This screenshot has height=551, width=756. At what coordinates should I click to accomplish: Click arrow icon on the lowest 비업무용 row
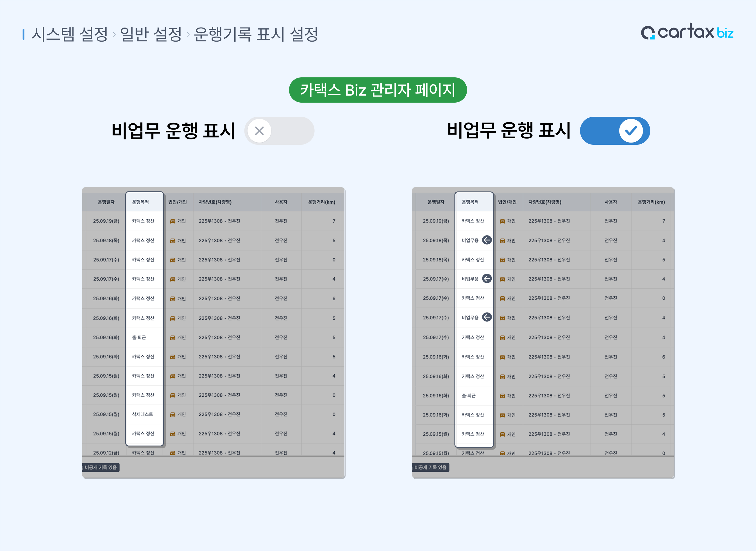point(487,317)
